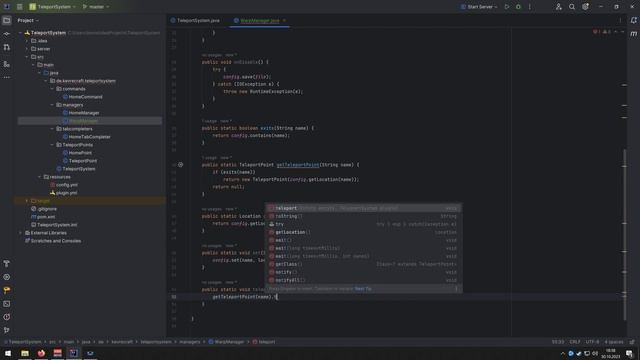Viewport: 640px width, 360px height.
Task: Open the Project view dropdown
Action: pos(28,20)
